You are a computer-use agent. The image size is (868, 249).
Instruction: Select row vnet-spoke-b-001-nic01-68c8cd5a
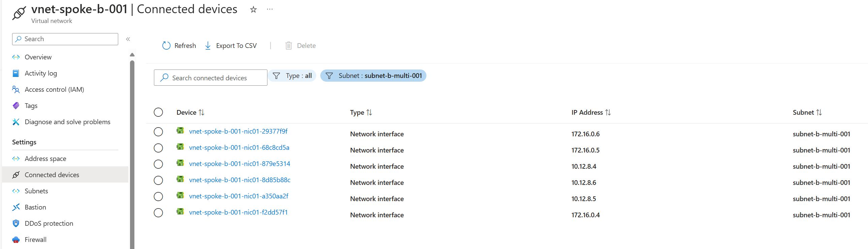tap(158, 148)
